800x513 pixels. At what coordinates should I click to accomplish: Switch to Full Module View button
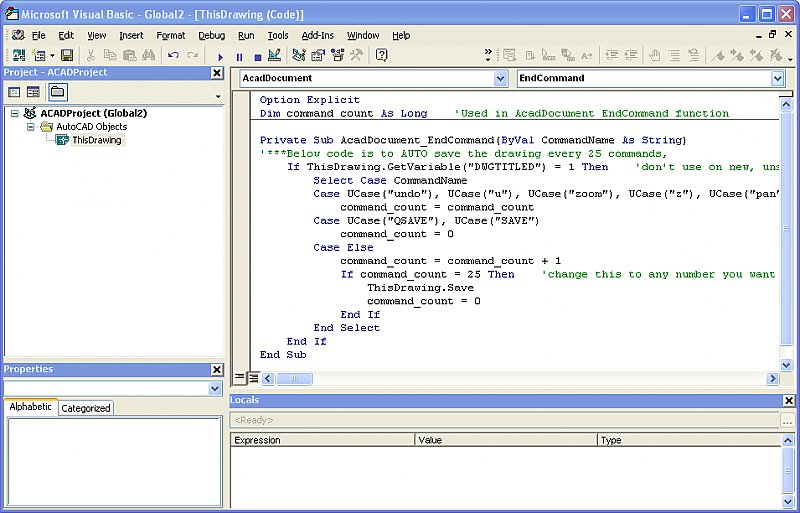[253, 378]
